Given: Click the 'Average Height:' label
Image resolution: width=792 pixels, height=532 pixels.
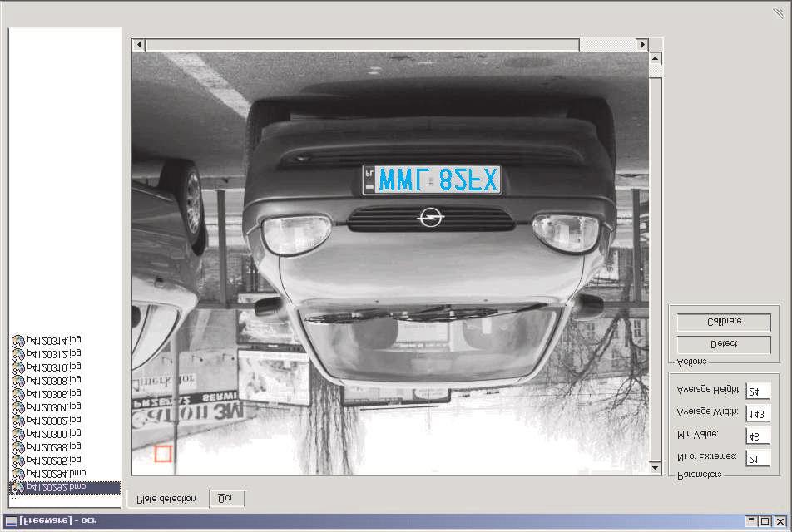Looking at the screenshot, I should point(708,389).
